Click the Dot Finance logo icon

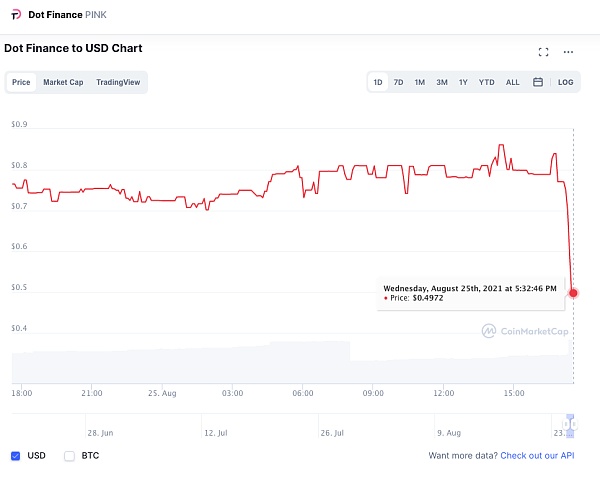coord(16,15)
